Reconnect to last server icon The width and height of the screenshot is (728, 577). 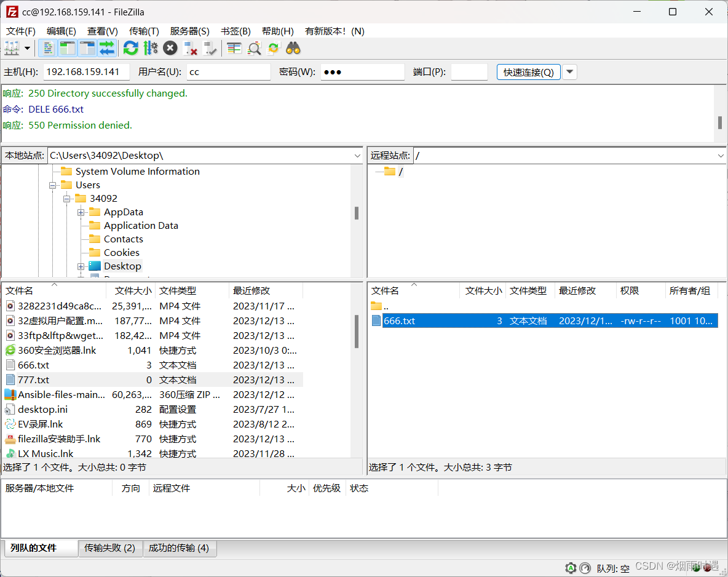click(210, 49)
